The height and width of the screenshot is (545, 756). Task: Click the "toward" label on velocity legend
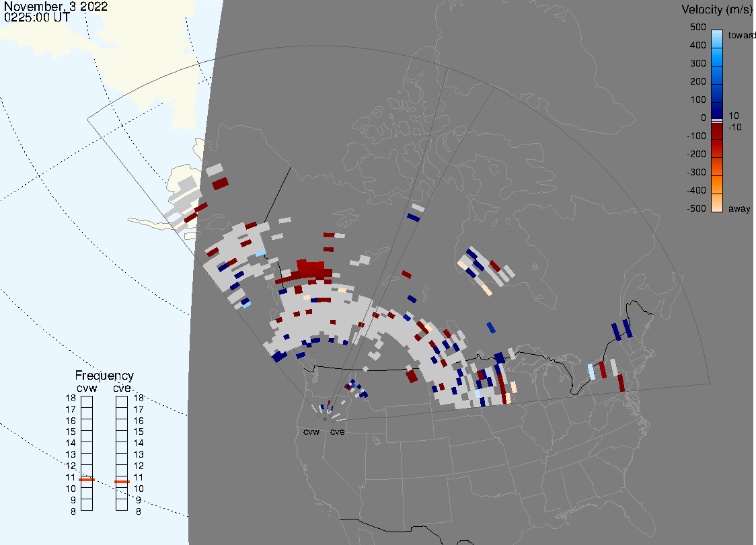coord(743,35)
